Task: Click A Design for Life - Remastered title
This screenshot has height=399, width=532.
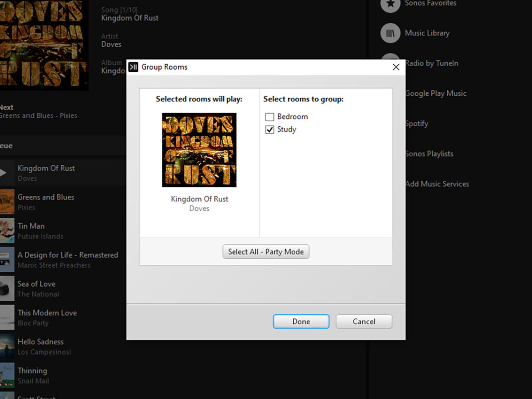Action: pos(68,255)
